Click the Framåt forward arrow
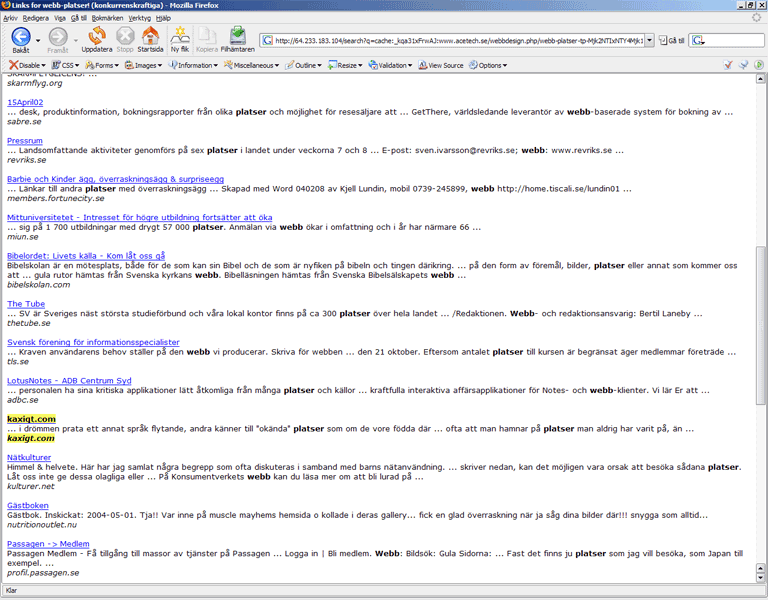Viewport: 768px width, 600px height. [58, 40]
